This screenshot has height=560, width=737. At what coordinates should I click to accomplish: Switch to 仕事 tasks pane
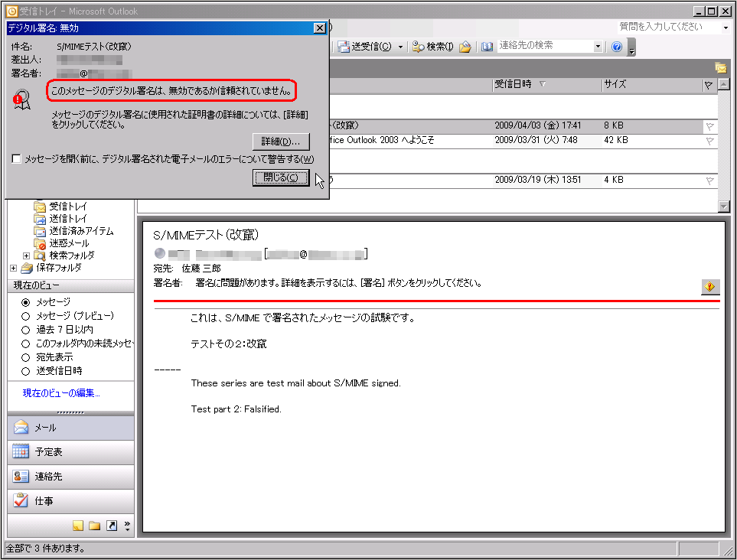point(70,501)
